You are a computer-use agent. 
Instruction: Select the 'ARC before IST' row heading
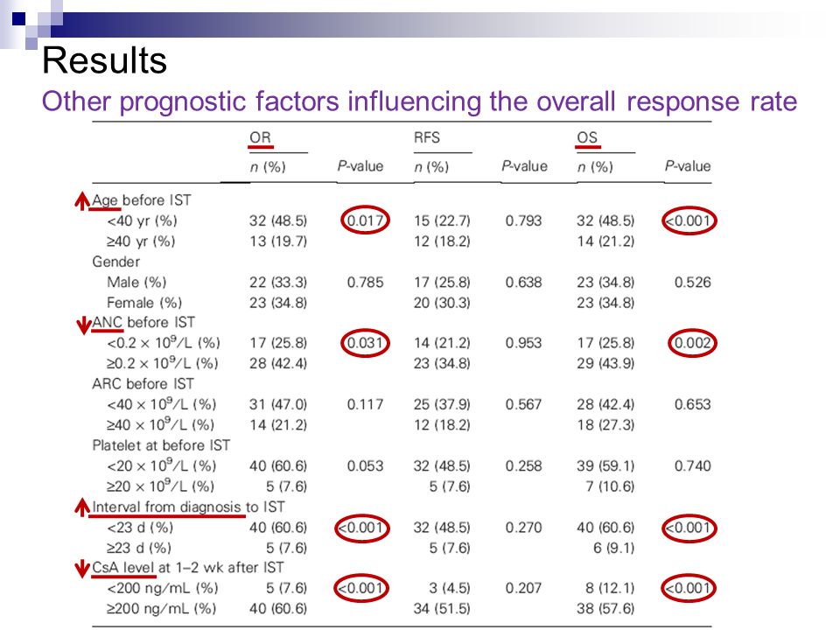pos(143,383)
